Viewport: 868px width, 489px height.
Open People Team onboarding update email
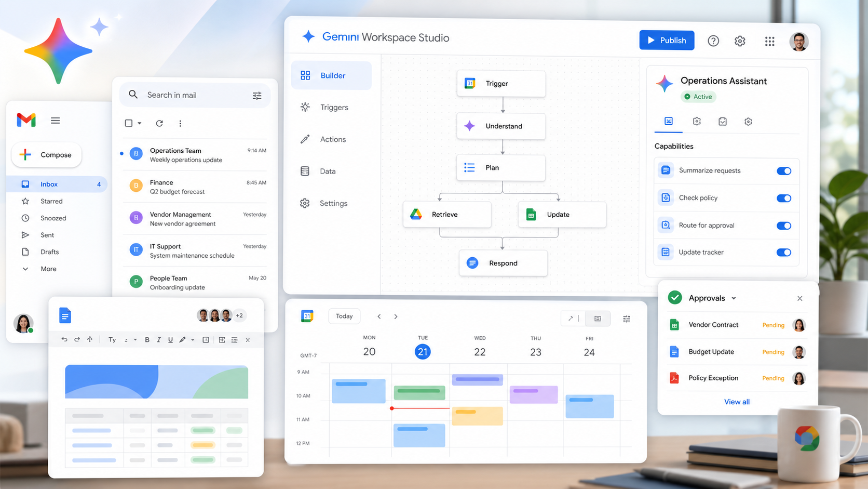click(195, 282)
